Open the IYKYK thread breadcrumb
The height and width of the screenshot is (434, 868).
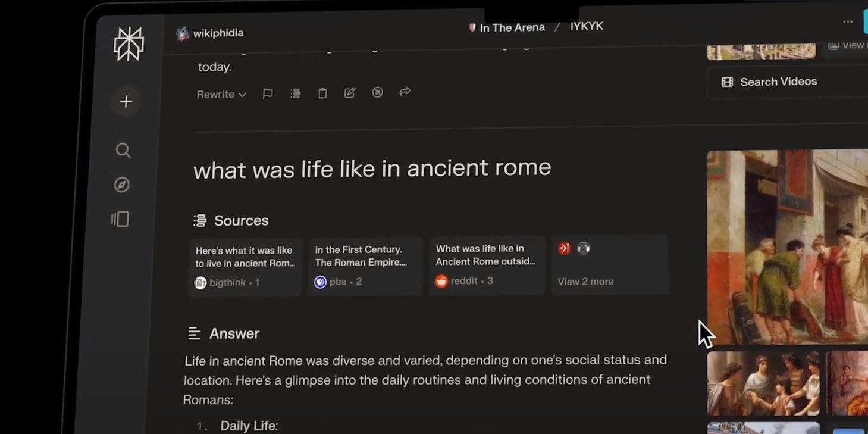(x=587, y=26)
